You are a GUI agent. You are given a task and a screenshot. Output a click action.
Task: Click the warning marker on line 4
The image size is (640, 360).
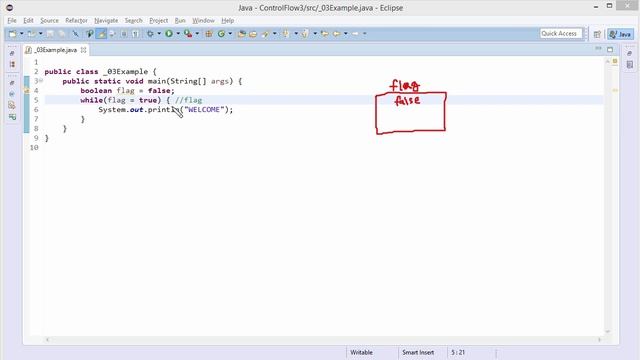(x=27, y=91)
